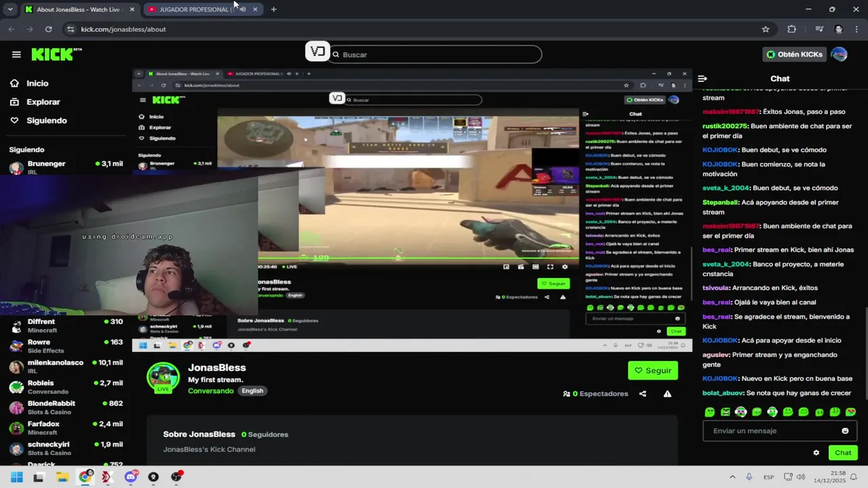Viewport: 868px width, 488px height.
Task: Open schneckyirl channel in sidebar
Action: click(x=65, y=448)
